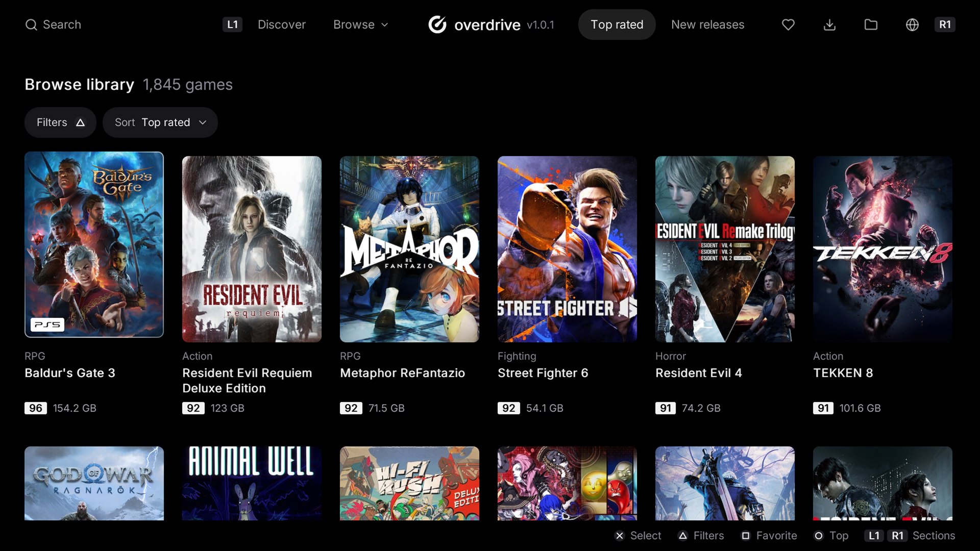Open the Sort Top rated dropdown
The width and height of the screenshot is (980, 551).
(x=160, y=122)
